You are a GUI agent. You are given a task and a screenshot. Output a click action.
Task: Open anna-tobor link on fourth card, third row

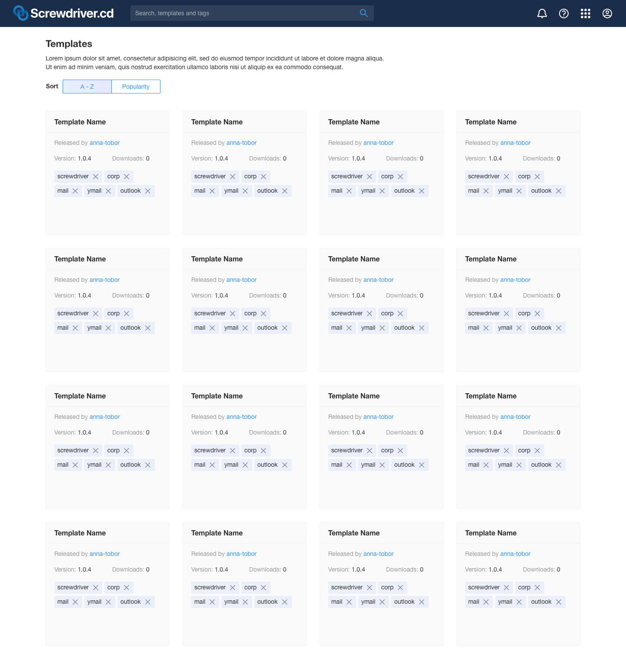tap(515, 417)
